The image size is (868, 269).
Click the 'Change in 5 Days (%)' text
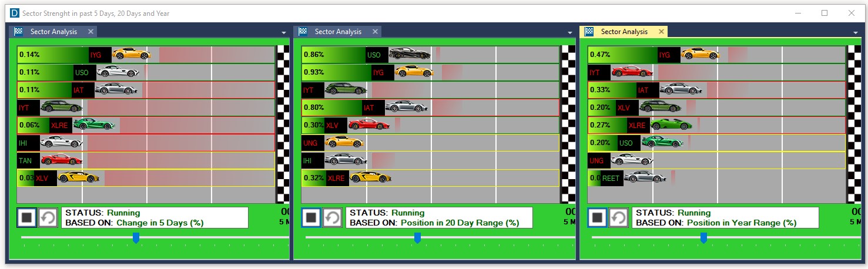pyautogui.click(x=160, y=223)
